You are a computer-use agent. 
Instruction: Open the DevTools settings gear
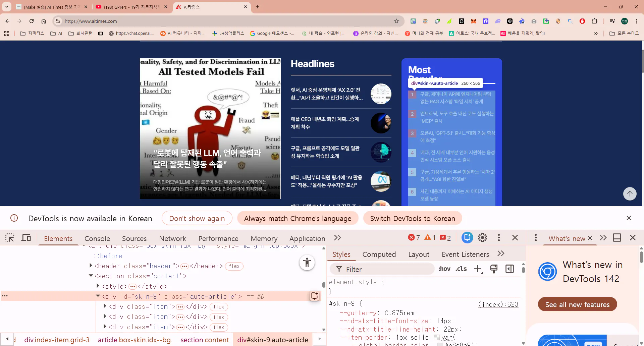pos(482,238)
